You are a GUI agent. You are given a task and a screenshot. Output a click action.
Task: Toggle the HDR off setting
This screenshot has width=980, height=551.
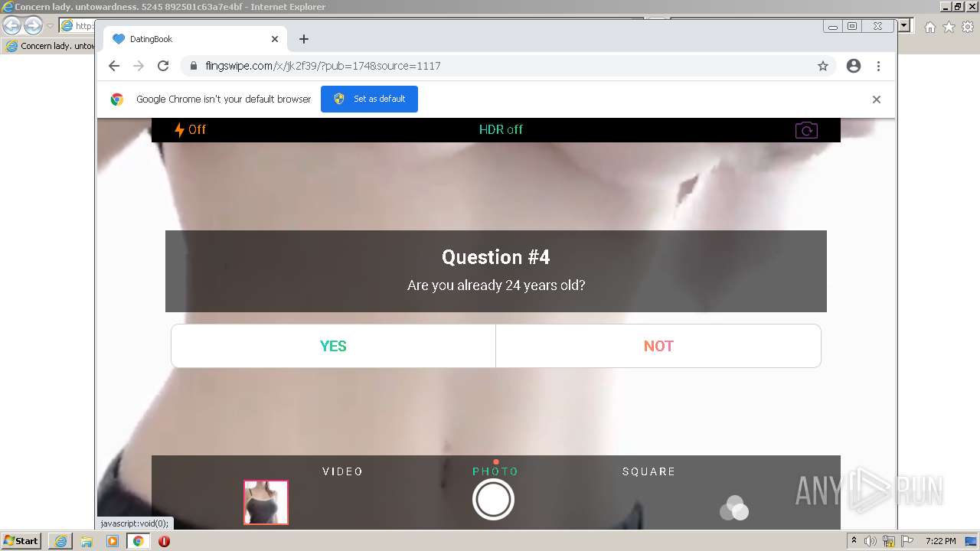point(501,130)
